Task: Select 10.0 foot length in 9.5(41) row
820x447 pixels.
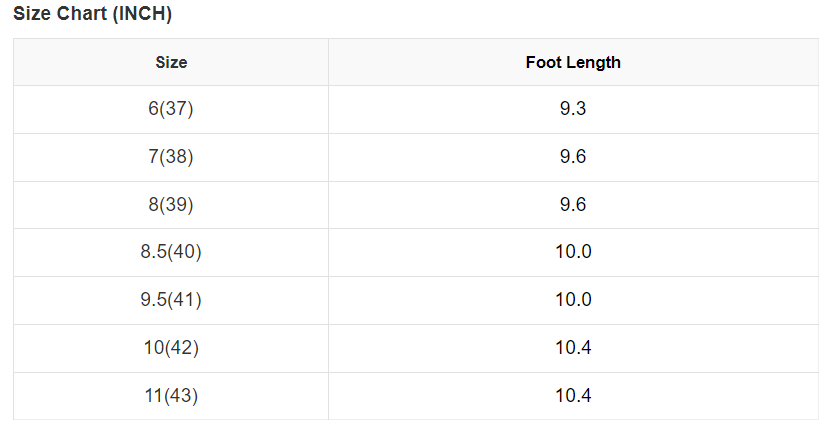Action: coord(573,300)
